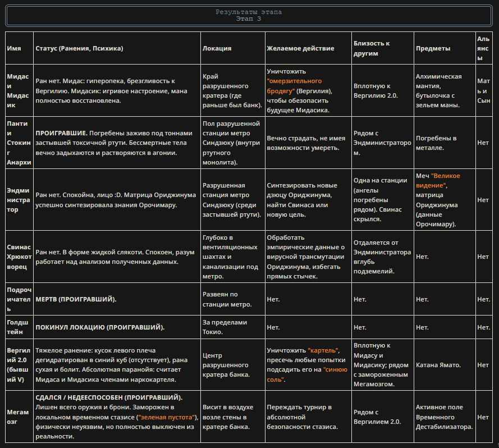Click the cell 'Рядом с Эндминистратором.'

coord(383,143)
